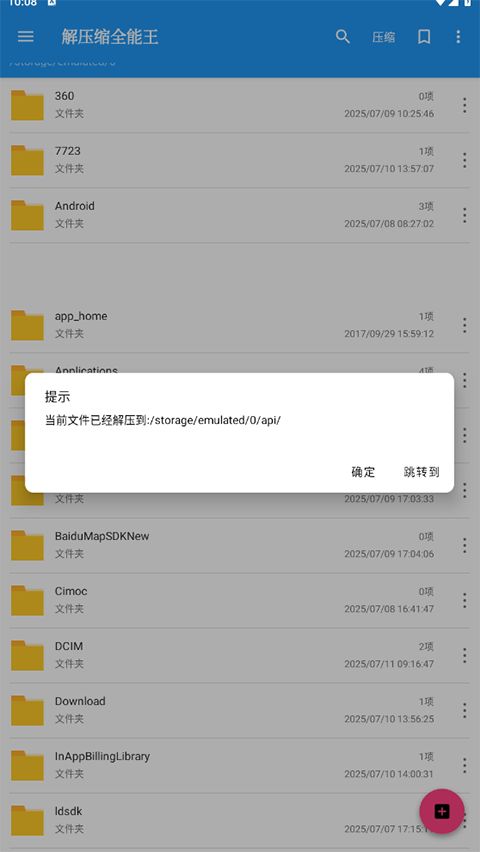Open the 7723 folder entry
Screen dimensions: 480x852
click(240, 160)
